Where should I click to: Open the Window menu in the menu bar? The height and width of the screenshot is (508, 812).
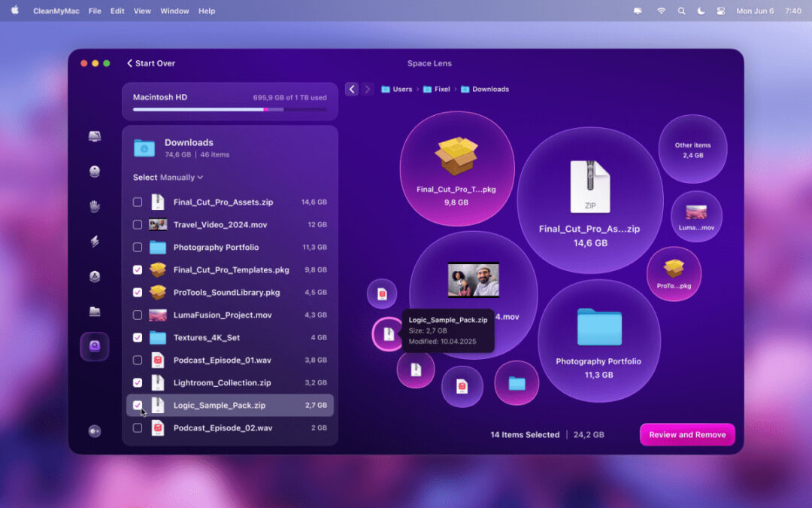click(x=174, y=11)
